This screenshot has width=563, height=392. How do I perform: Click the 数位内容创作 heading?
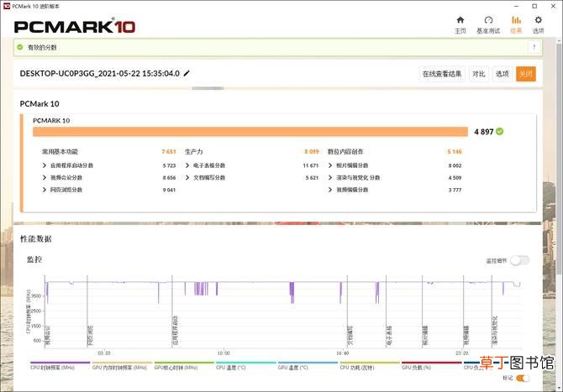345,152
